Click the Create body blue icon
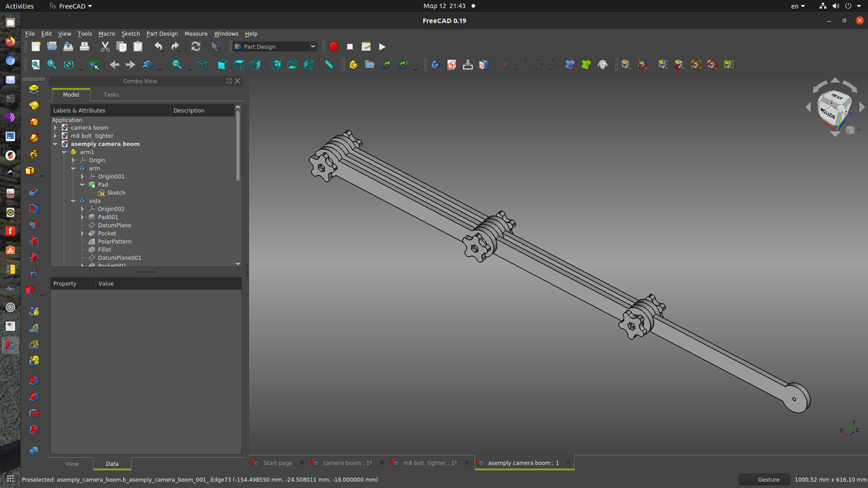The image size is (868, 488). 435,64
